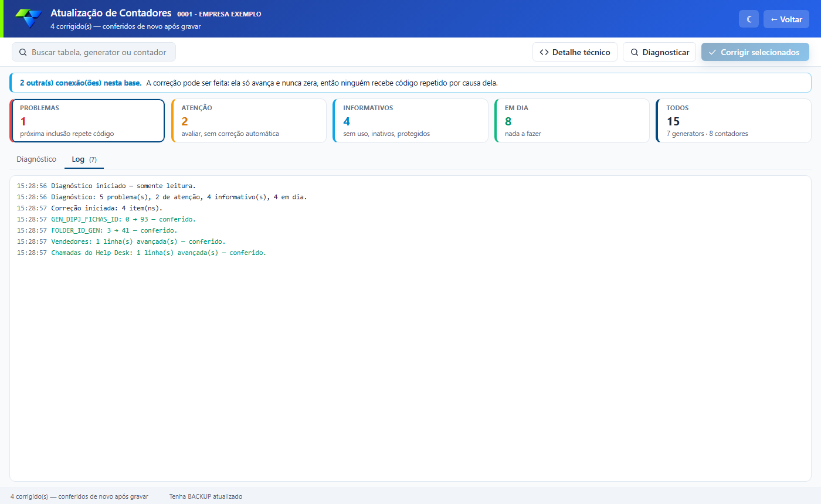The width and height of the screenshot is (821, 504).
Task: Open the Detalhe técnico panel
Action: coord(575,52)
